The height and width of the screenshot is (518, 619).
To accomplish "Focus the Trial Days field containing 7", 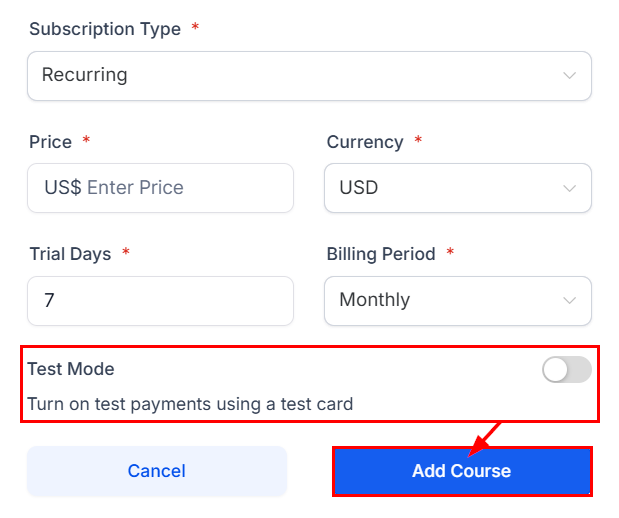I will point(160,300).
